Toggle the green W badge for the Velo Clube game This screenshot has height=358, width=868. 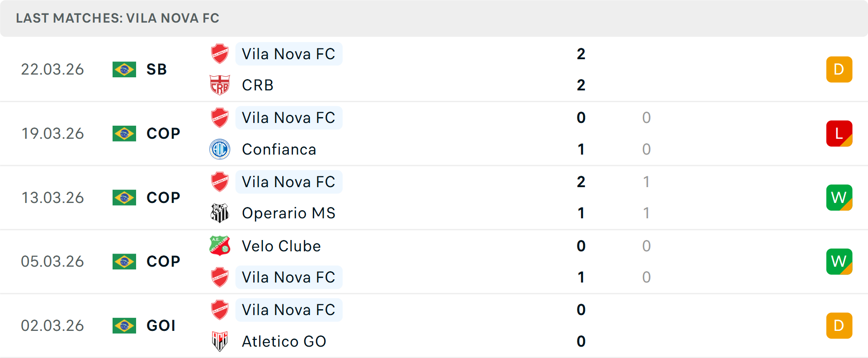click(x=839, y=261)
